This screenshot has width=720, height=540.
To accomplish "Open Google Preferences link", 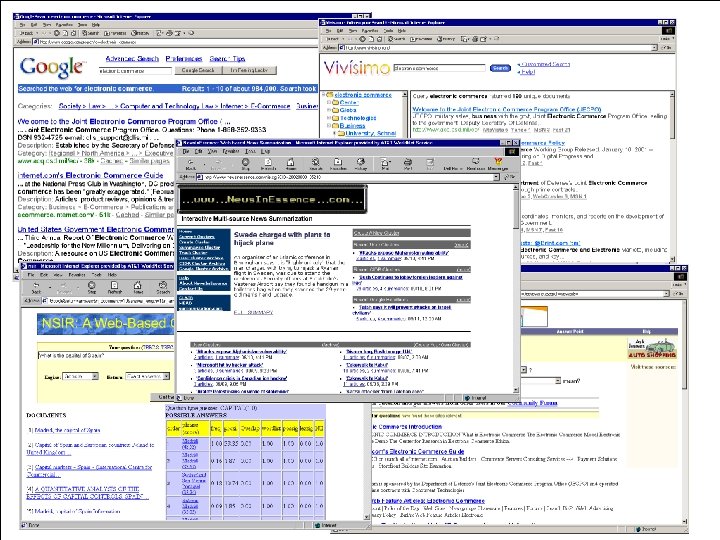I will pyautogui.click(x=184, y=59).
